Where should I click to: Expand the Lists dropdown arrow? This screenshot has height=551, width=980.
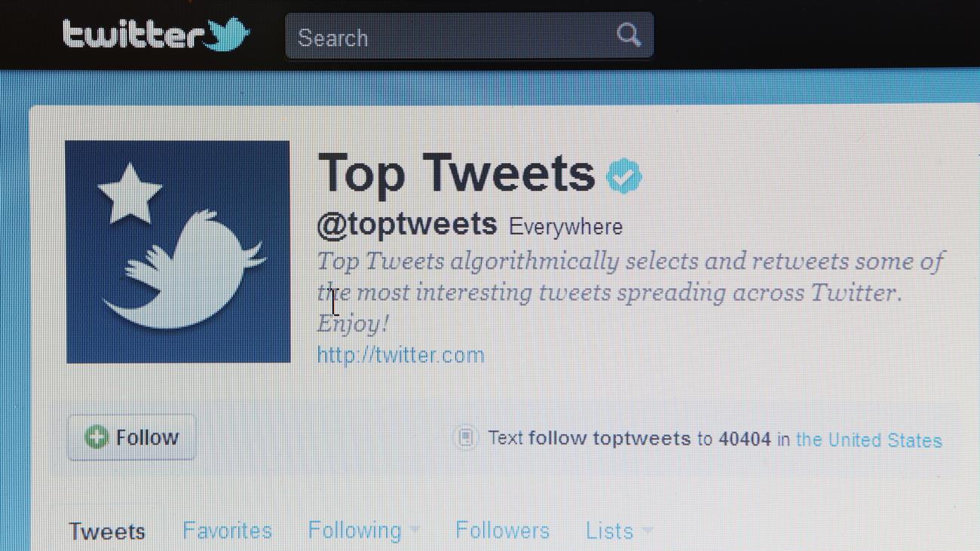coord(646,531)
